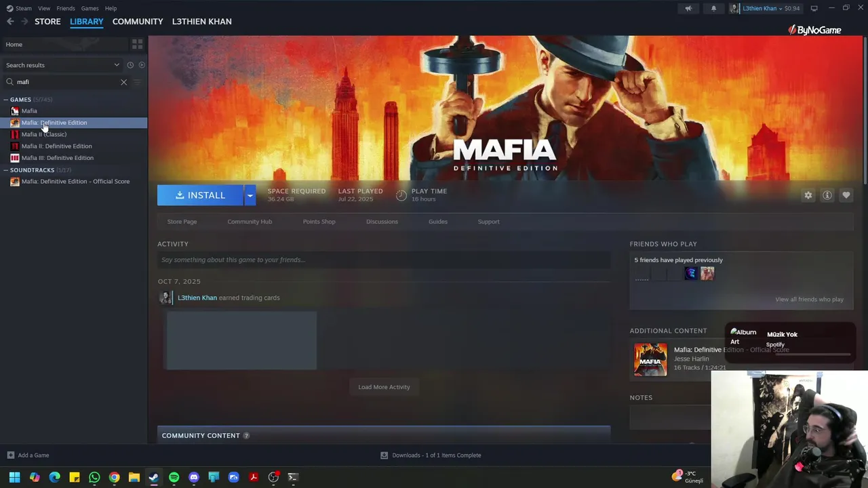Open WhatsApp from taskbar
868x488 pixels.
94,477
